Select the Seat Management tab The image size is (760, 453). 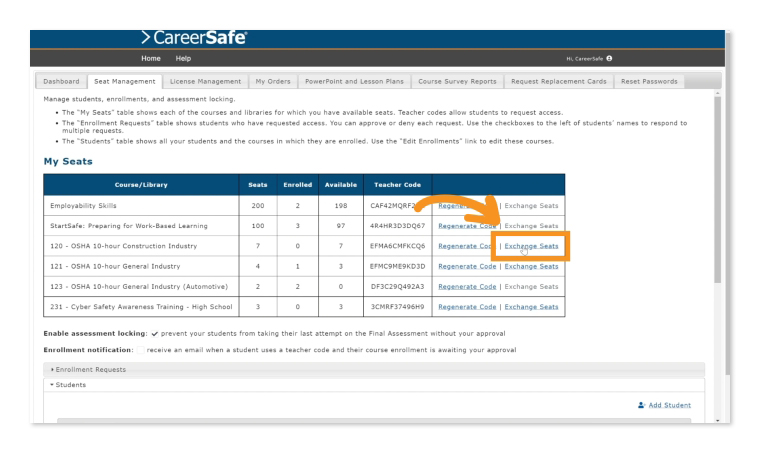coord(125,81)
